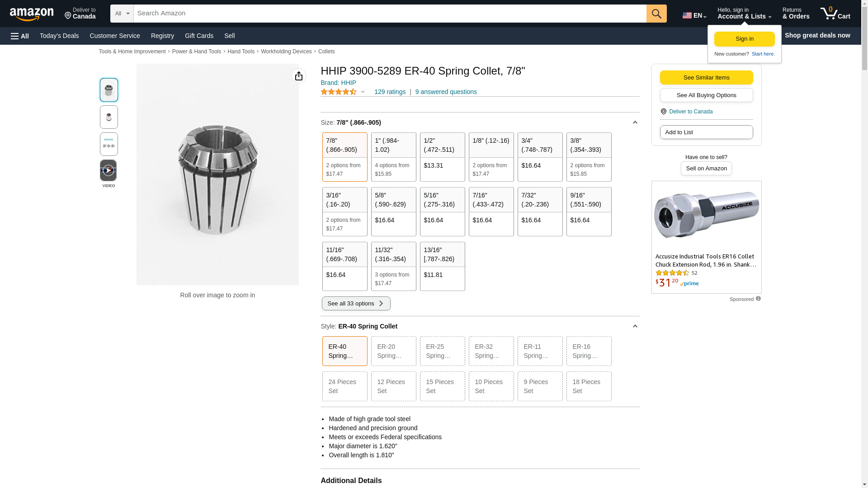Open Today's Deals in navigation bar

(59, 36)
